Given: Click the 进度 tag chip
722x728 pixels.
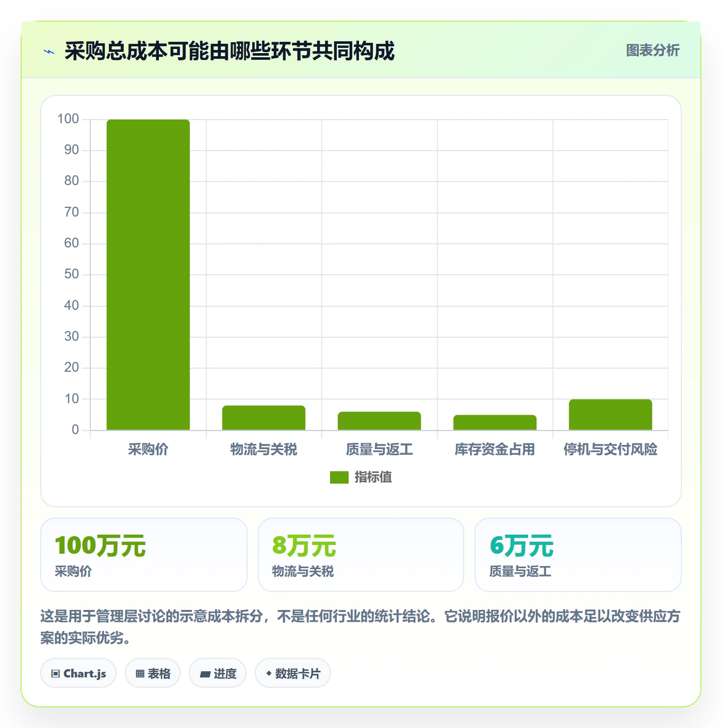Looking at the screenshot, I should tap(218, 673).
